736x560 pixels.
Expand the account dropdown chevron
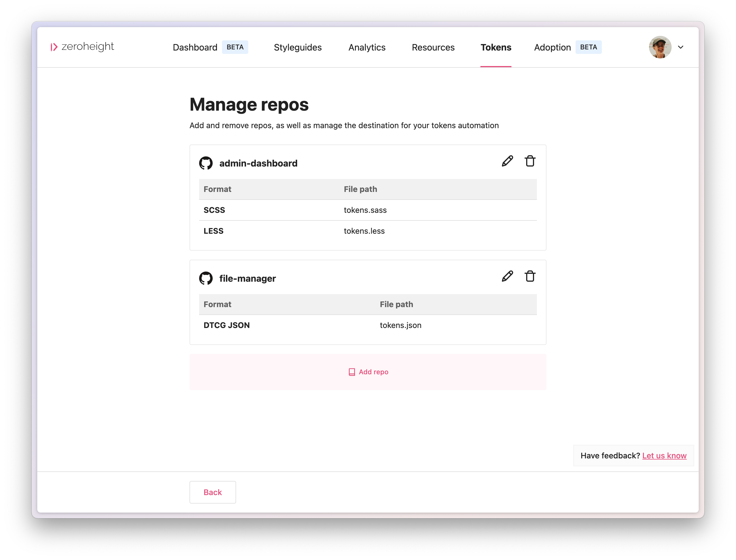click(681, 47)
